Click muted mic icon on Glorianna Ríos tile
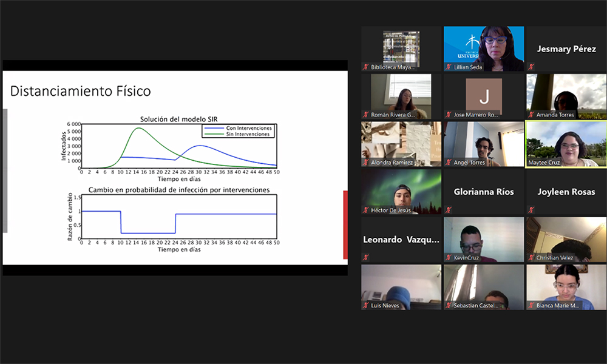The width and height of the screenshot is (607, 364). click(449, 210)
